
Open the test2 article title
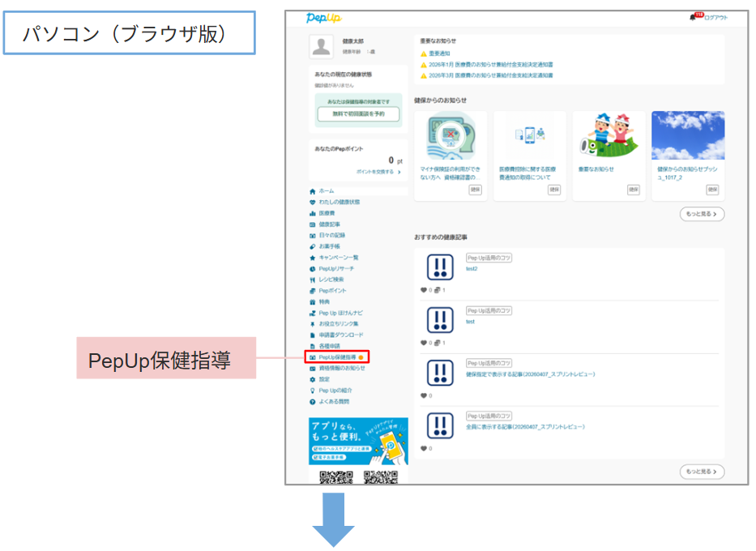click(x=472, y=269)
